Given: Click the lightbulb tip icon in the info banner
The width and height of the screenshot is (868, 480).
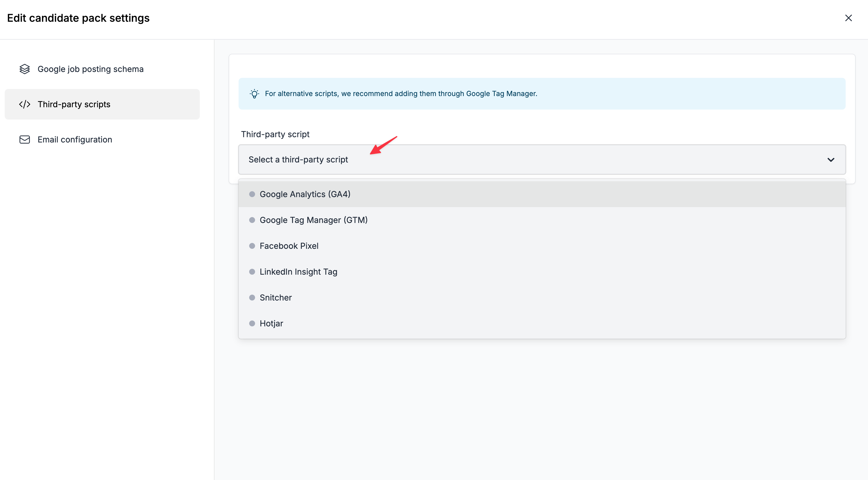Looking at the screenshot, I should 254,94.
